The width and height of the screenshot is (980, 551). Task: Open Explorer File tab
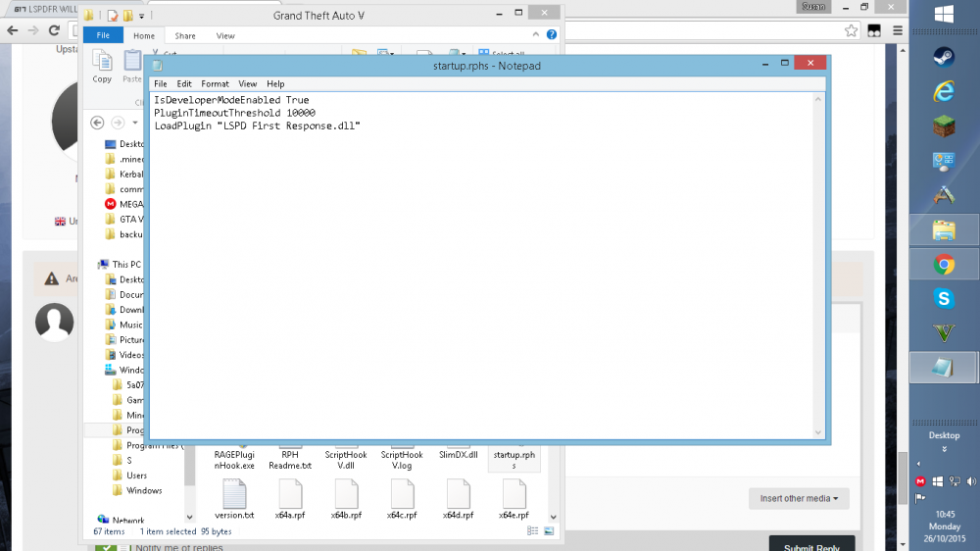tap(103, 35)
